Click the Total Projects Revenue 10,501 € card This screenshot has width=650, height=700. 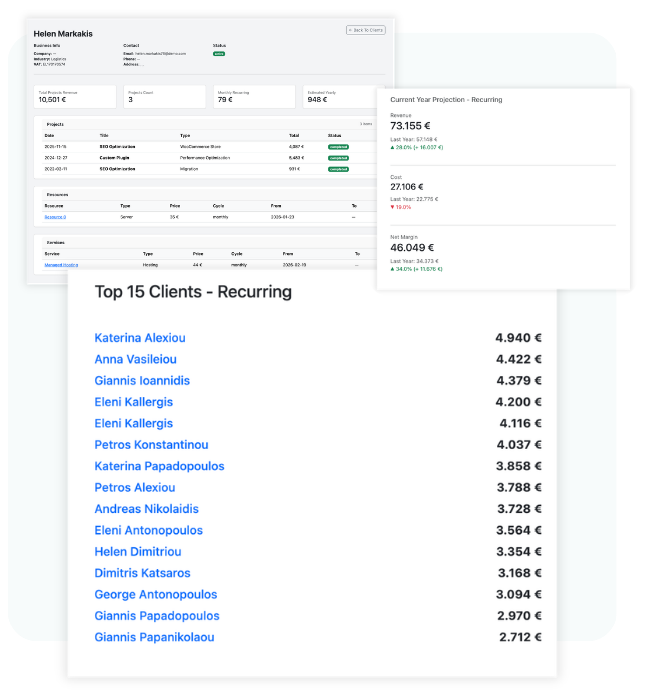coord(75,96)
